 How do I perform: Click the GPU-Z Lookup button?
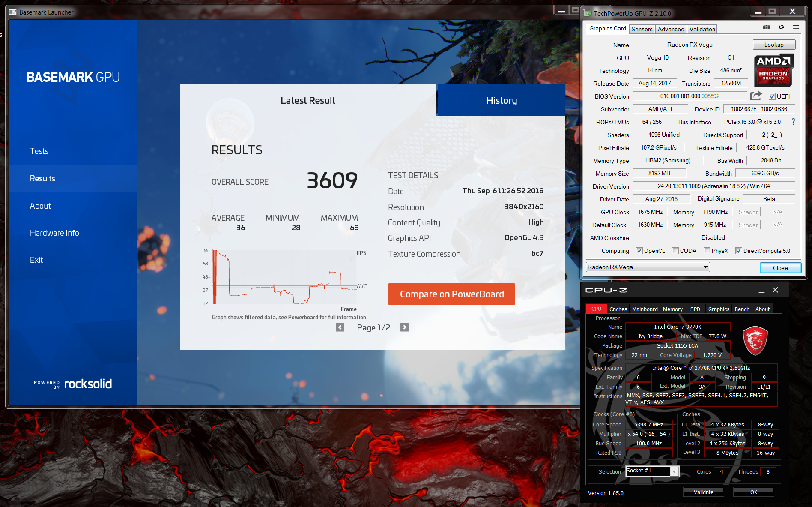coord(774,45)
